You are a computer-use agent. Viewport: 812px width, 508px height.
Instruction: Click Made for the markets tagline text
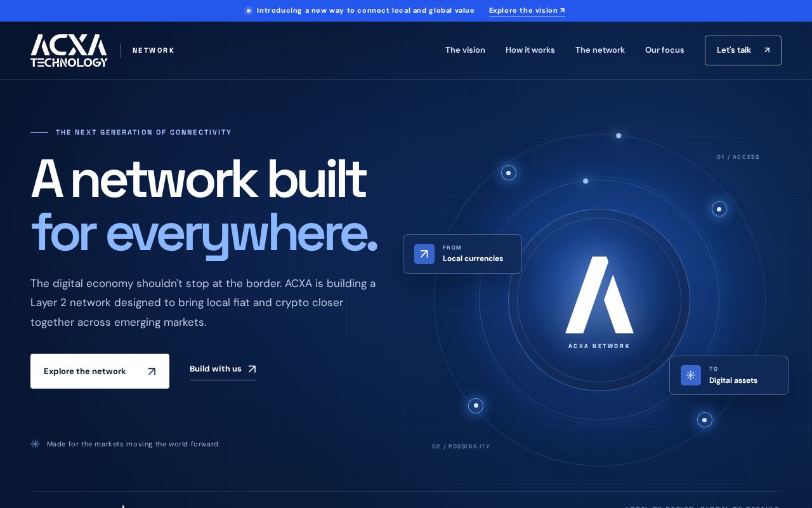point(134,444)
